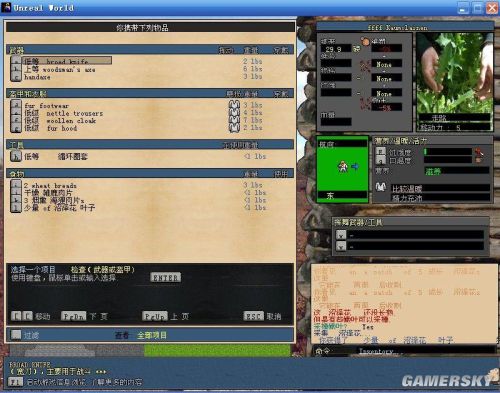Click the blue direction arrow on green map
Image resolution: width=500 pixels, height=393 pixels.
point(355,166)
